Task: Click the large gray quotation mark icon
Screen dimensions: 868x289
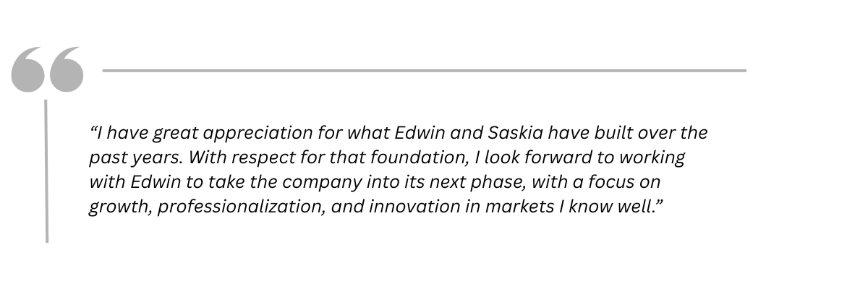Action: 47,70
